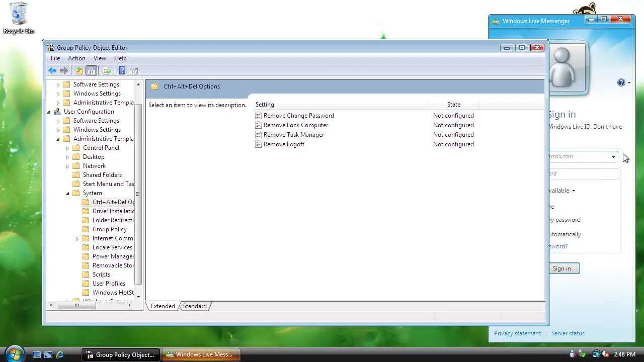Click the 'Not configured' state for Remove Logoff
The height and width of the screenshot is (362, 644).
(453, 144)
